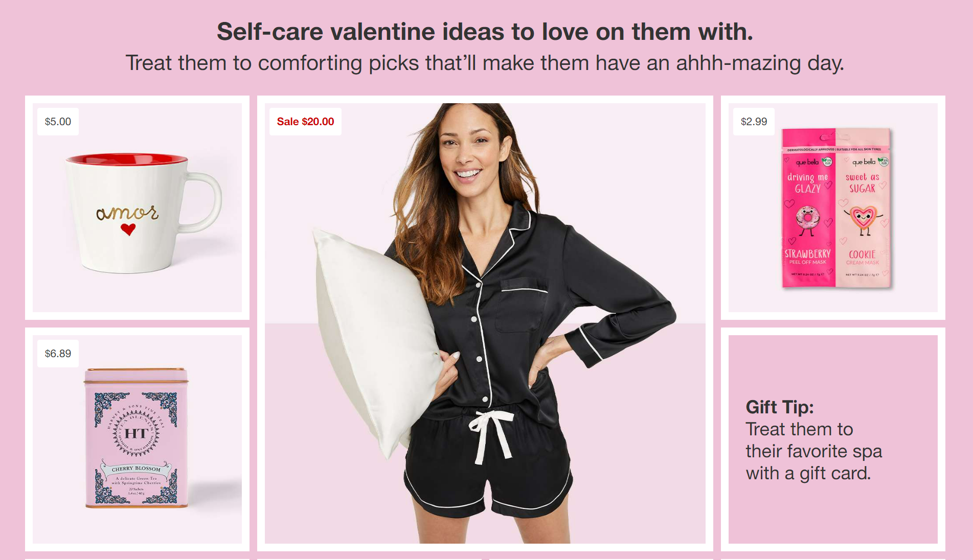
Task: Click the HT logo on the tea tin
Action: 136,434
